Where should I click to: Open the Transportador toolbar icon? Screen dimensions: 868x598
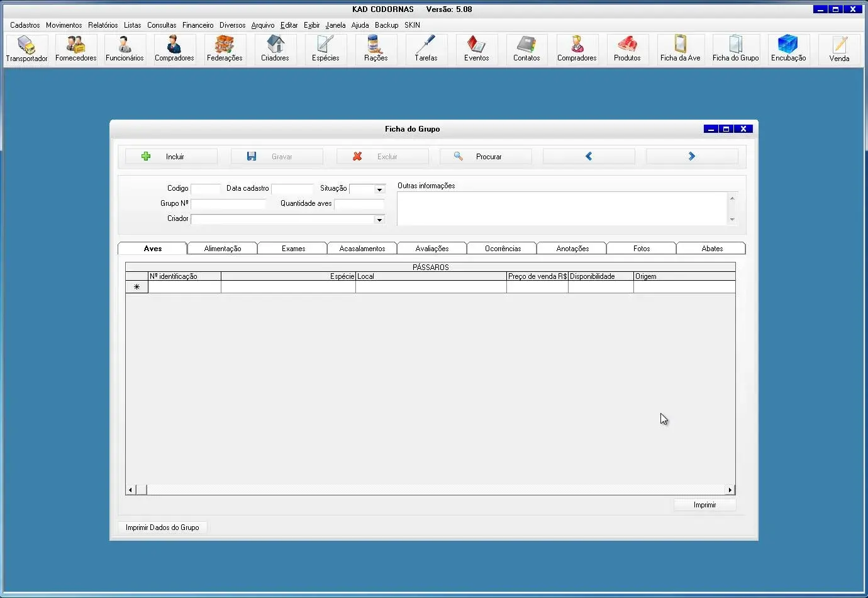click(x=26, y=49)
